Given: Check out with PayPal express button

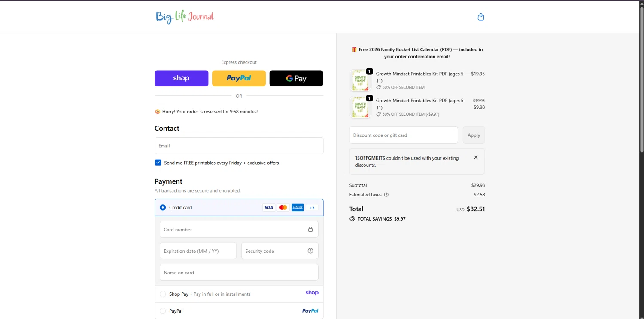Looking at the screenshot, I should coord(239,78).
